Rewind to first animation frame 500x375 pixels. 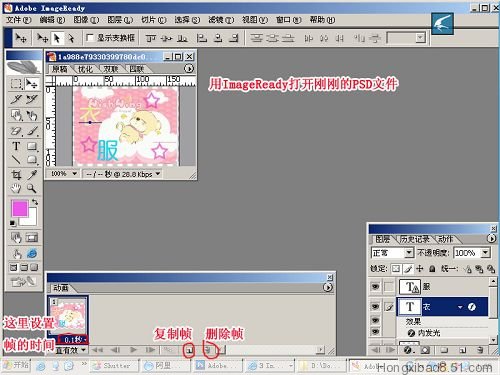(97, 350)
